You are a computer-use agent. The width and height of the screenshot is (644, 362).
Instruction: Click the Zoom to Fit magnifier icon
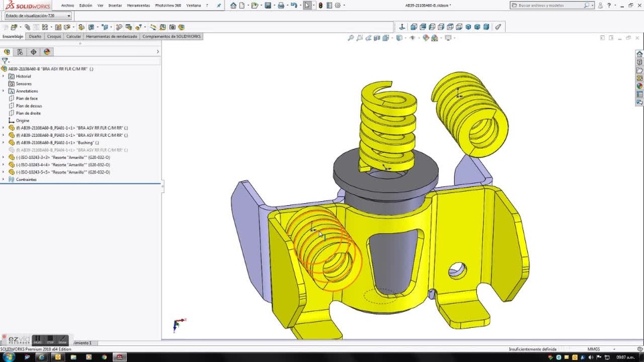pyautogui.click(x=351, y=38)
